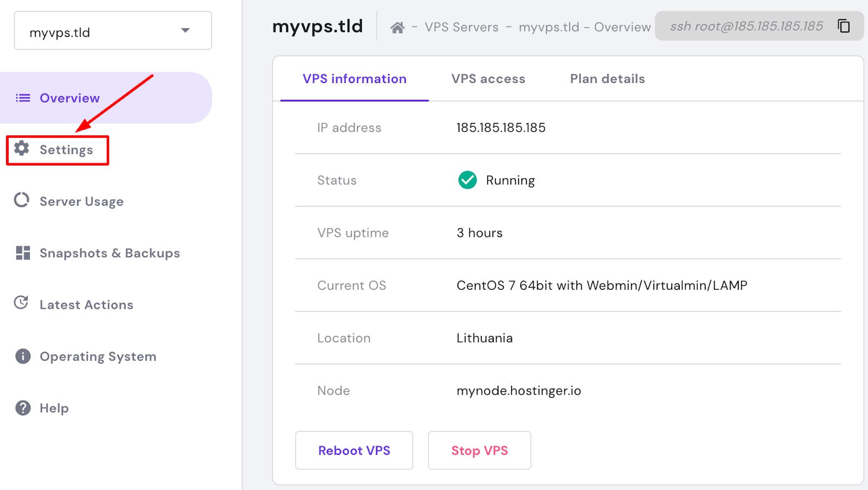This screenshot has width=868, height=490.
Task: Click the Operating System info icon
Action: [x=23, y=356]
